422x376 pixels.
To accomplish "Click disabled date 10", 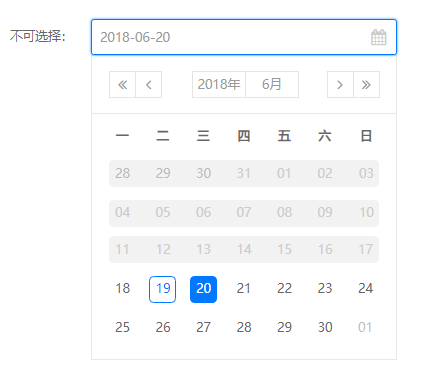I will pyautogui.click(x=366, y=213).
